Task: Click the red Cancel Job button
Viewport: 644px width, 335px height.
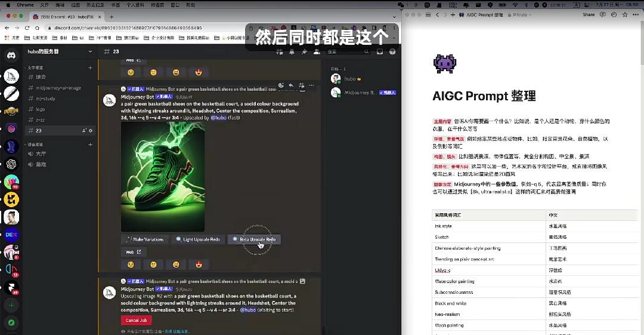Action: point(137,320)
